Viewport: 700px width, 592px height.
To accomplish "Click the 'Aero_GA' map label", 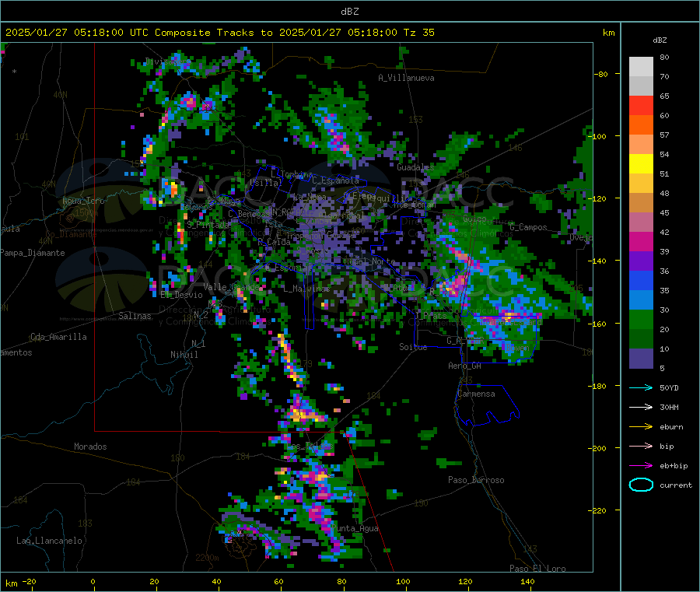I will (x=465, y=366).
